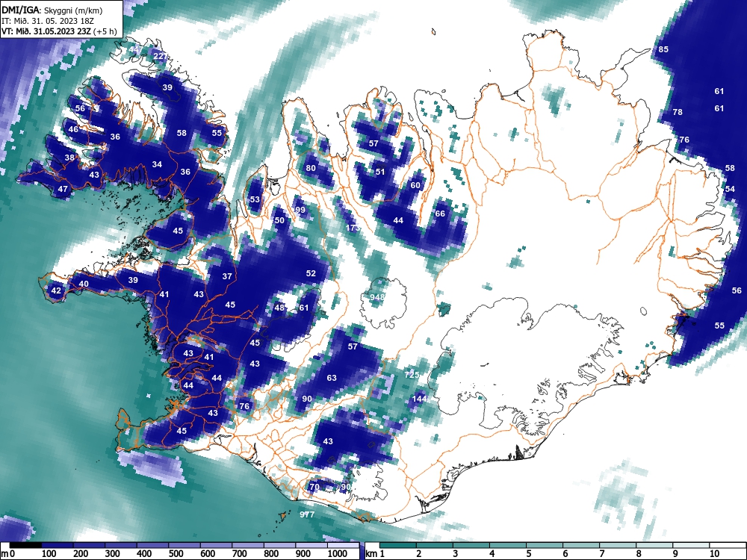Click the map value 34

click(157, 164)
